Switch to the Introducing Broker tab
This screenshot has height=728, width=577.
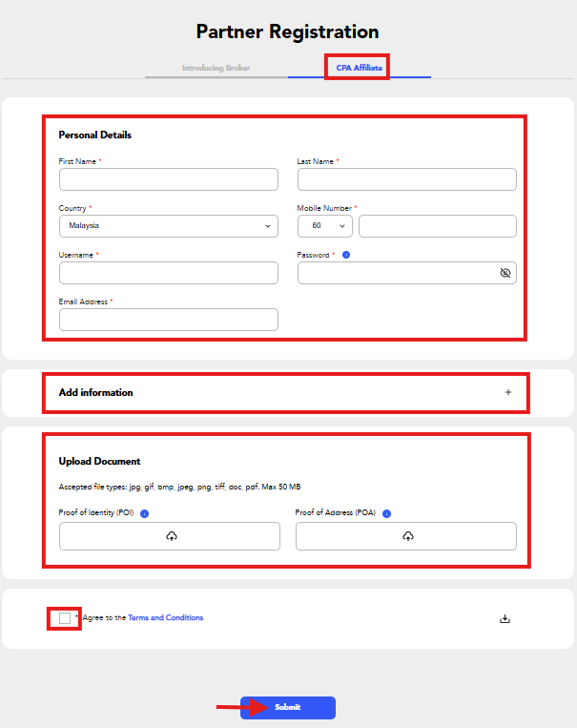pyautogui.click(x=216, y=68)
